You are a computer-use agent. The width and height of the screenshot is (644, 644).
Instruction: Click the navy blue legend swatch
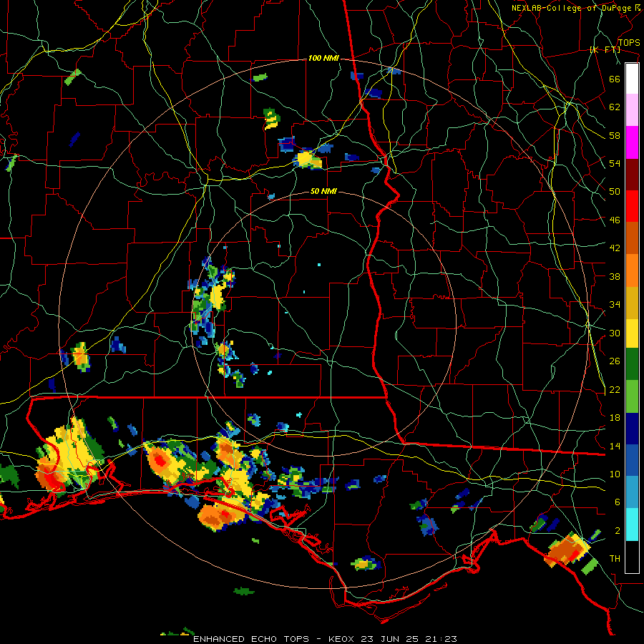click(632, 429)
